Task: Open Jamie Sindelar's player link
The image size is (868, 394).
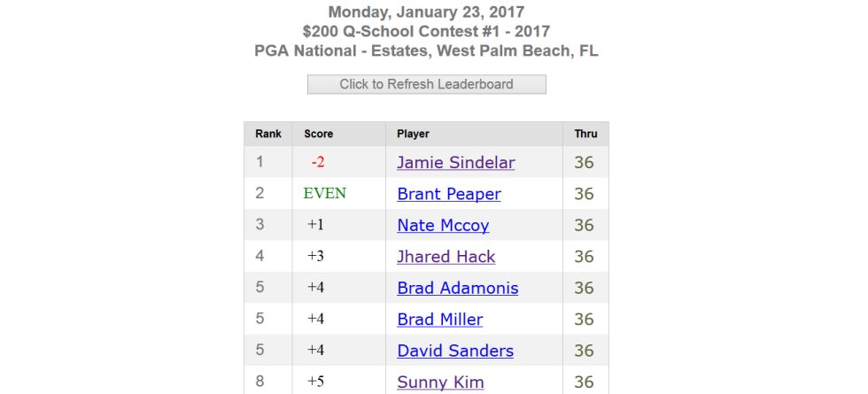Action: coord(455,162)
